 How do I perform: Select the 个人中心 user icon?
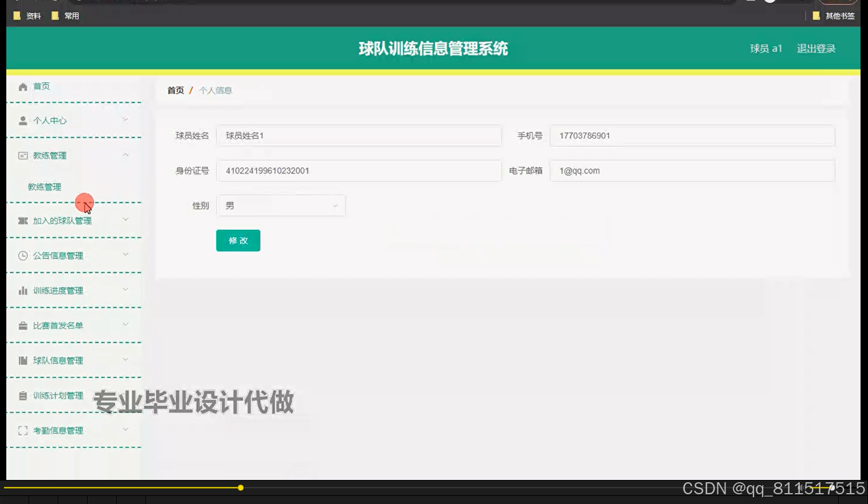pyautogui.click(x=22, y=120)
